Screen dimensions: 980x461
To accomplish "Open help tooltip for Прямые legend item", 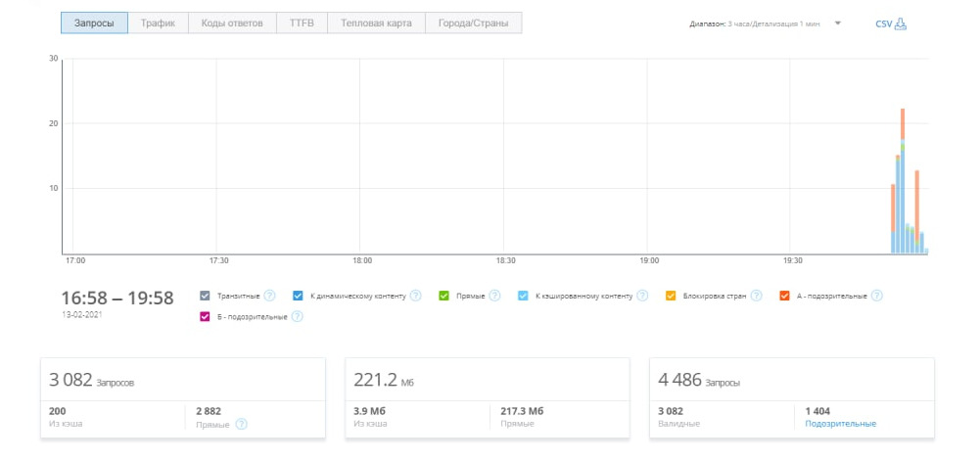I will (x=494, y=296).
